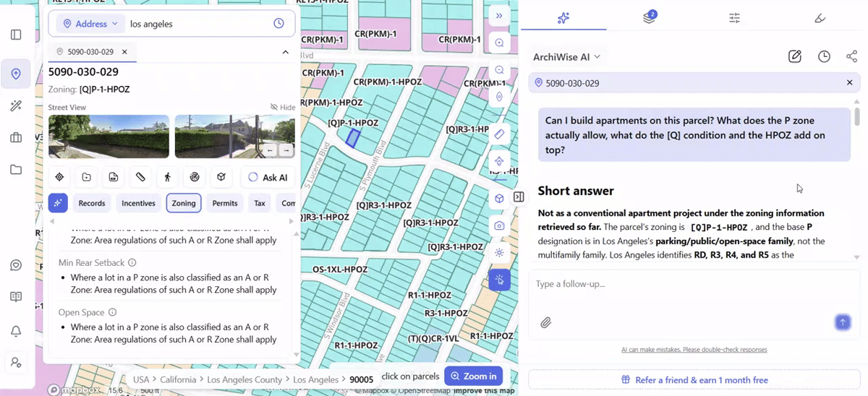Close the 5090-030-029 parcel tab

(124, 52)
